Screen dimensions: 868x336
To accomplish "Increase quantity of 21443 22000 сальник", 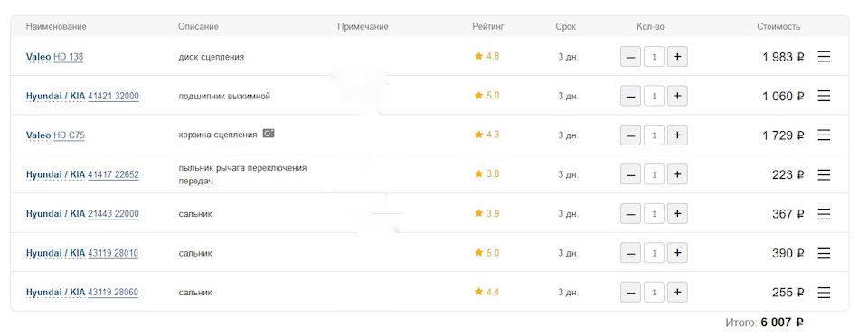I will coord(677,214).
